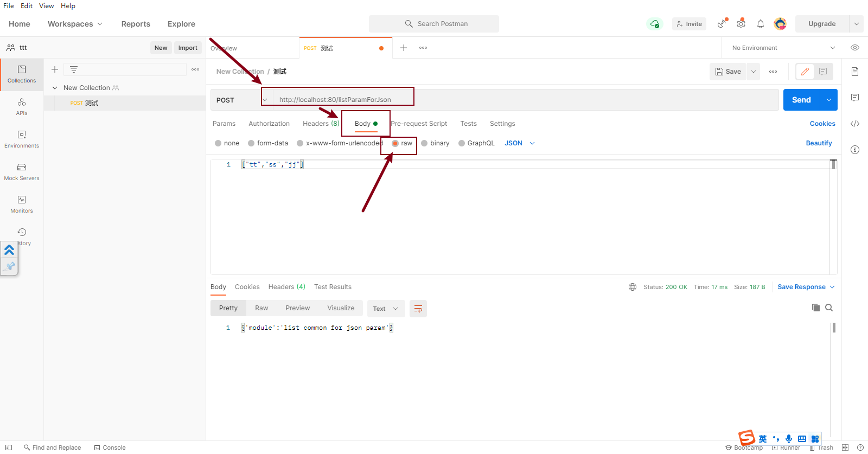Switch to the response Test Results tab

click(x=333, y=287)
